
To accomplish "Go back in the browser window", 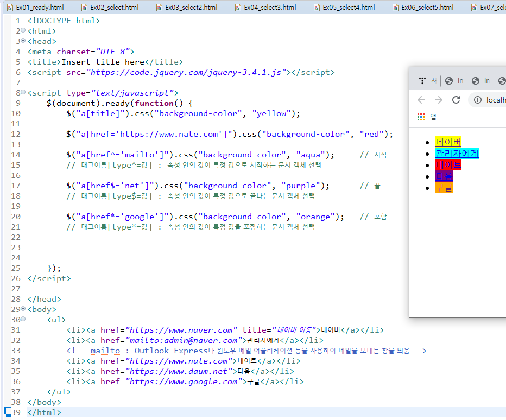I will pyautogui.click(x=421, y=100).
